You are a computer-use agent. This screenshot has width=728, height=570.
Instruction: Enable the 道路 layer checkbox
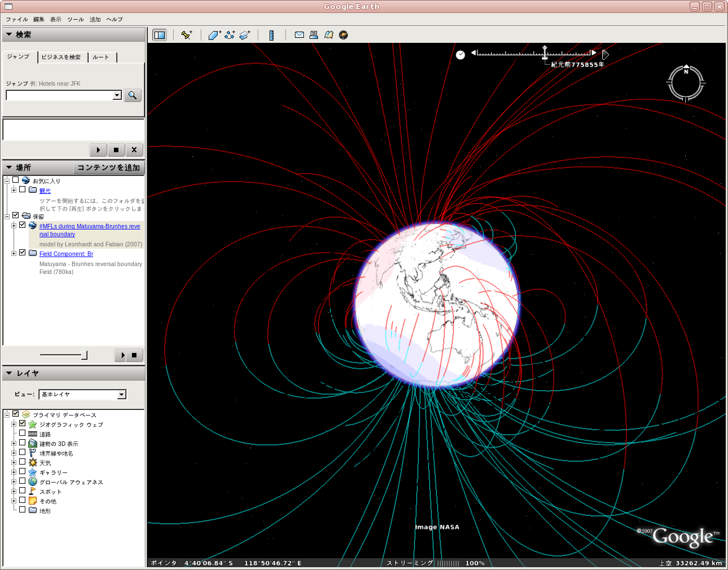coord(23,433)
